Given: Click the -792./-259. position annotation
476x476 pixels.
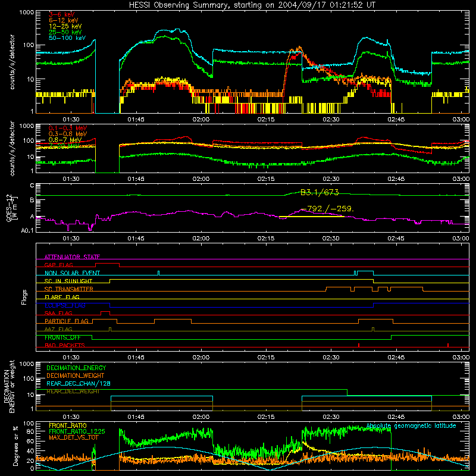Looking at the screenshot, I should pos(328,209).
